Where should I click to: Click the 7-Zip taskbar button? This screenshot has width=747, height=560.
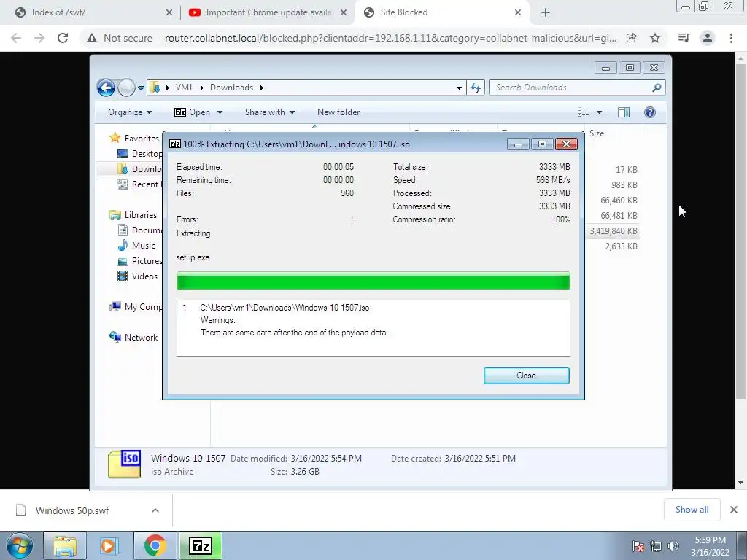click(x=201, y=545)
